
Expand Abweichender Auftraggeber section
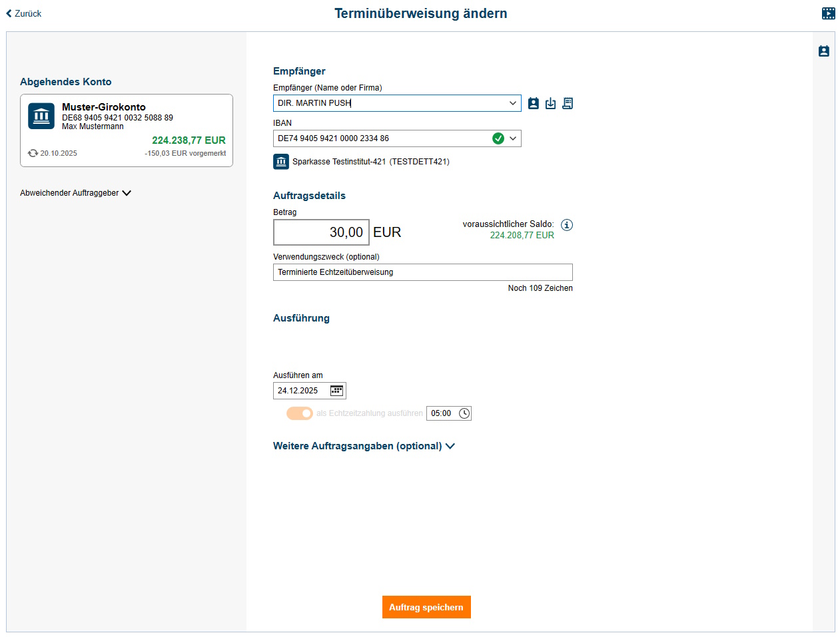(75, 192)
